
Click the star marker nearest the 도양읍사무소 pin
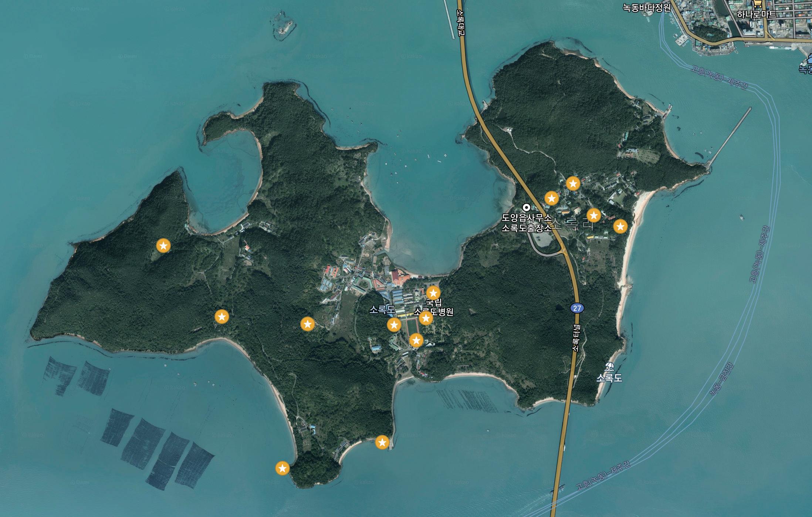(x=551, y=199)
